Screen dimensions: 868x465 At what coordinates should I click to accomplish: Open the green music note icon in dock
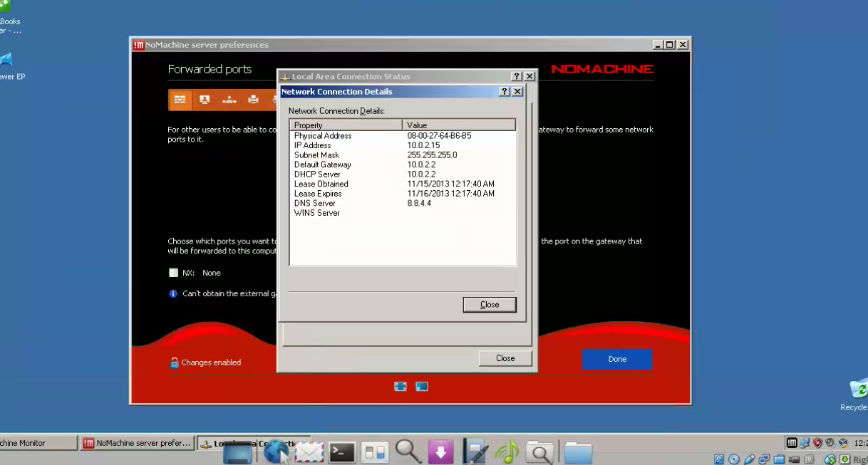click(507, 452)
